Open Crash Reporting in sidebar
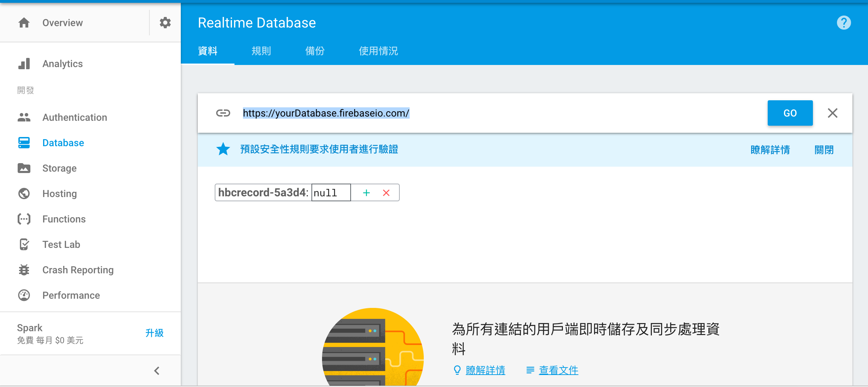The image size is (868, 387). pyautogui.click(x=78, y=270)
